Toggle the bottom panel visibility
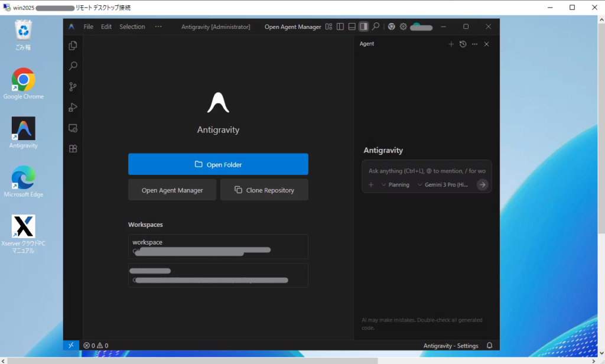 click(352, 27)
